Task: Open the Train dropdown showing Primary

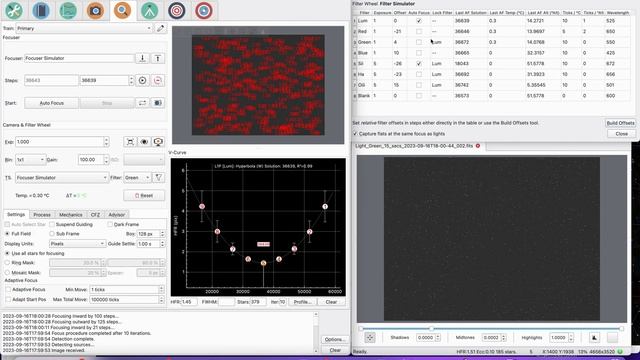Action: 84,28
